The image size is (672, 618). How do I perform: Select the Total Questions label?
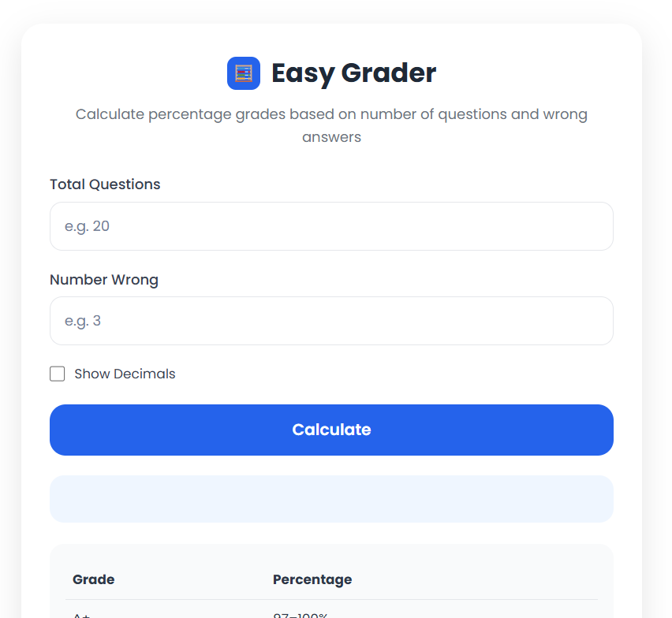pyautogui.click(x=104, y=184)
